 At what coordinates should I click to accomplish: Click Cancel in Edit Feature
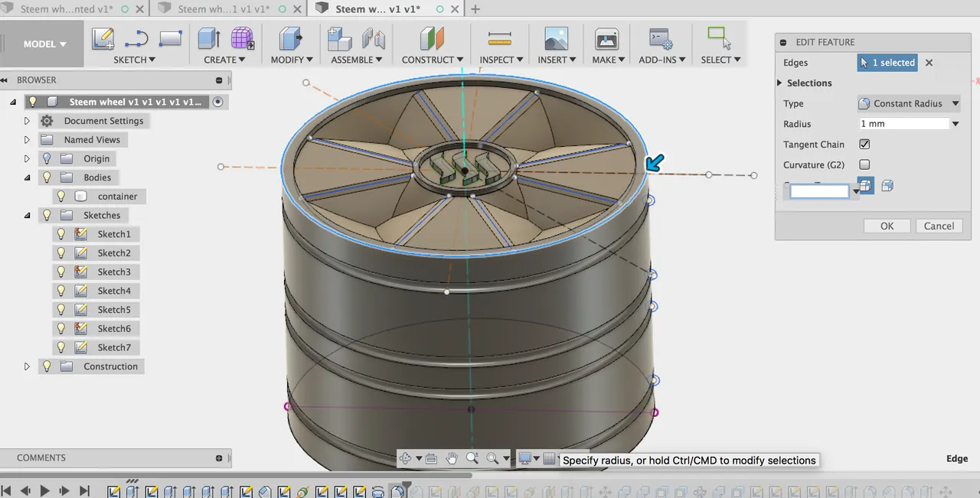(x=939, y=226)
